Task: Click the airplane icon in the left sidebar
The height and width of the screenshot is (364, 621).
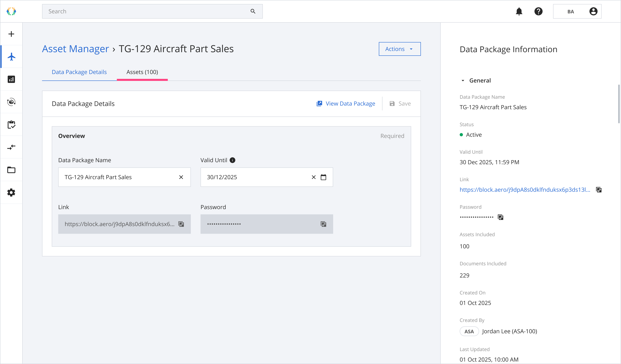Action: [11, 57]
